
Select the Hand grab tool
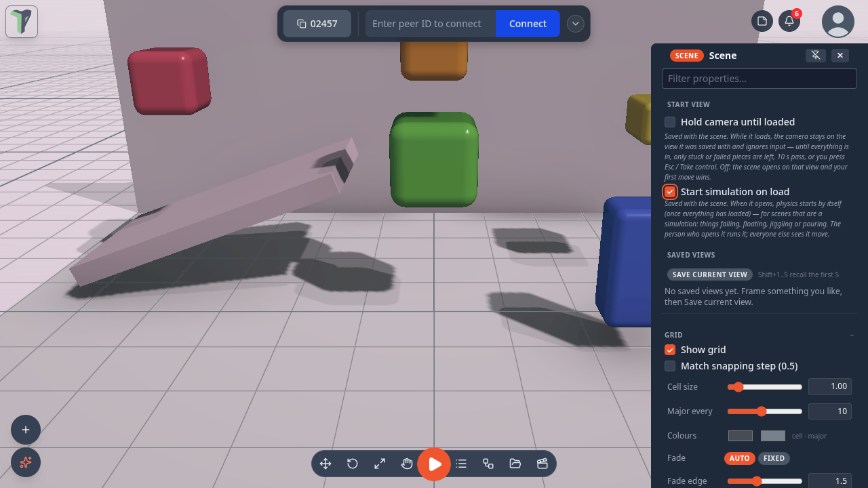pos(407,464)
